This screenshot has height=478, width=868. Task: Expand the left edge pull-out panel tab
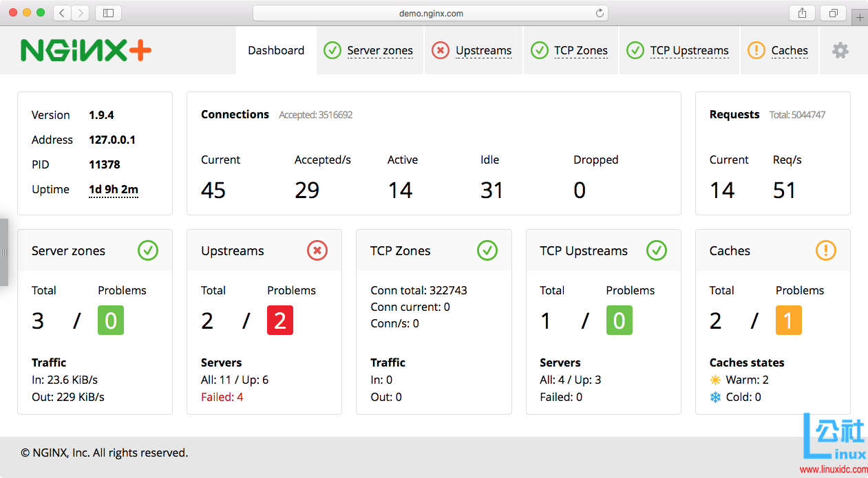(x=5, y=252)
